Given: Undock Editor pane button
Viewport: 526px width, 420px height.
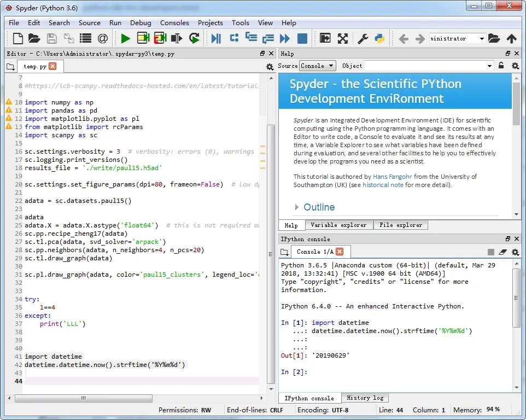Looking at the screenshot, I should point(262,54).
